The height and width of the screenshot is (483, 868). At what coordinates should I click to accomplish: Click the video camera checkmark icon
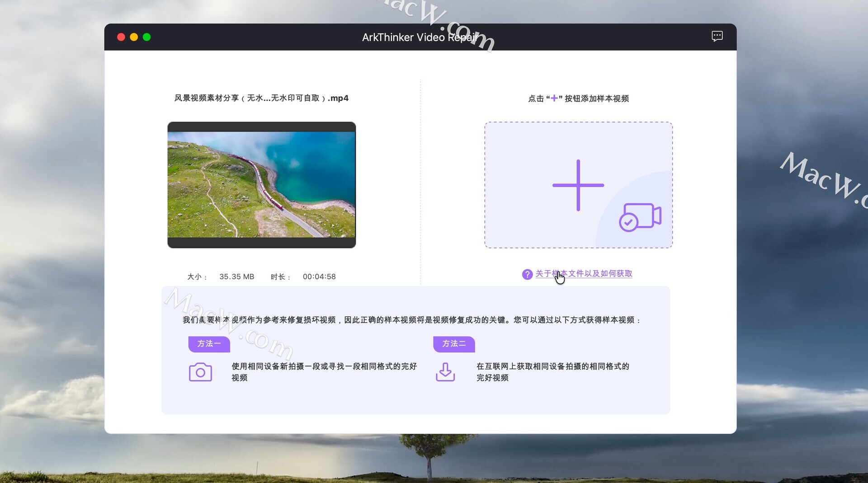tap(640, 217)
